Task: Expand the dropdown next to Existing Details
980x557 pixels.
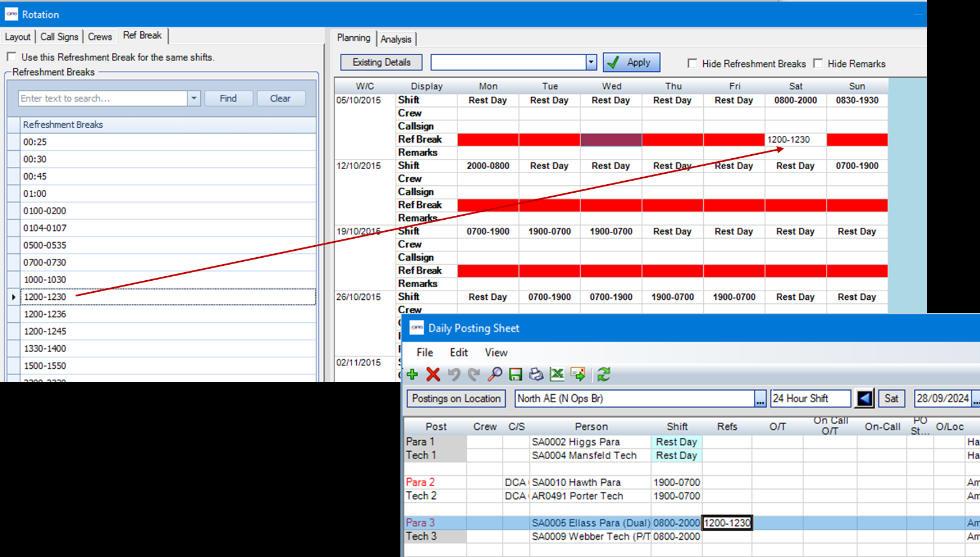Action: 591,62
